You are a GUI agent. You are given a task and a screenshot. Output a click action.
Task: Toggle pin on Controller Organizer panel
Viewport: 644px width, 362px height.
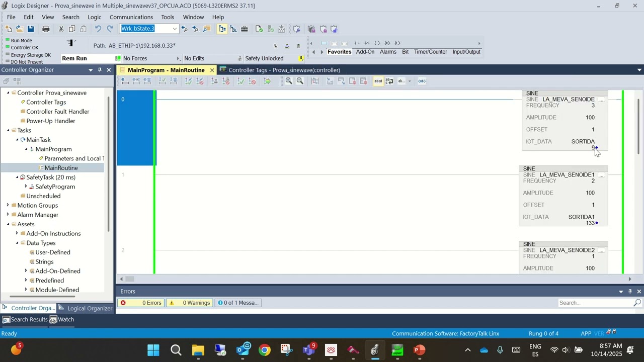coord(100,70)
